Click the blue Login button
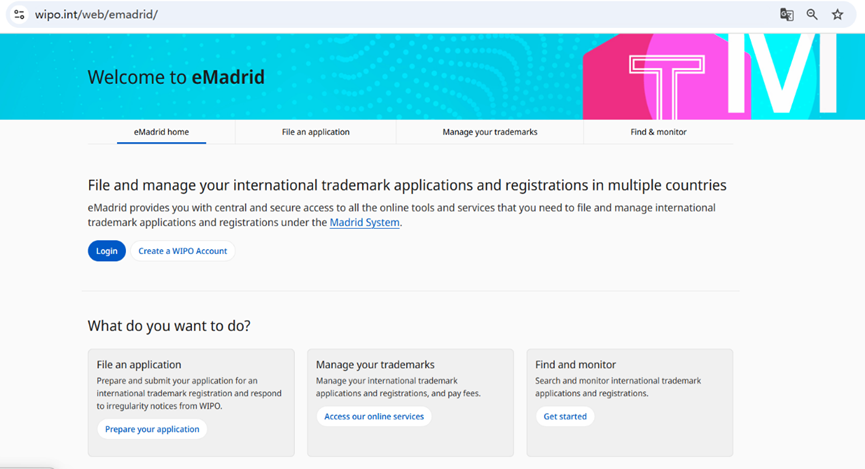 coord(106,251)
